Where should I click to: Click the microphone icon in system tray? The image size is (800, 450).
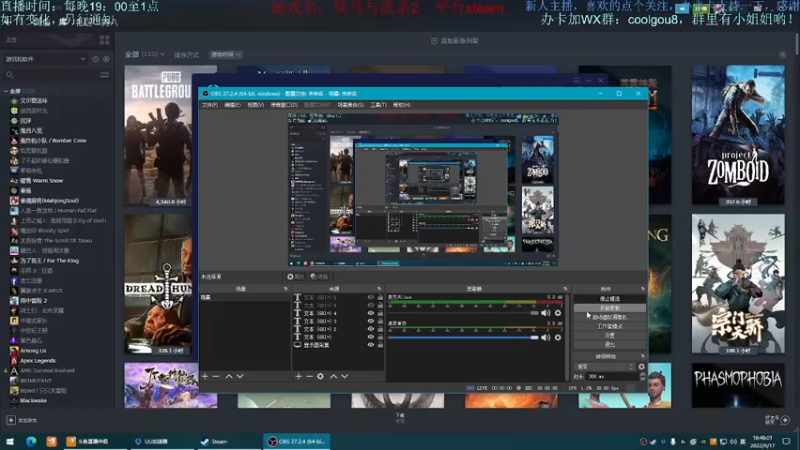click(x=673, y=441)
